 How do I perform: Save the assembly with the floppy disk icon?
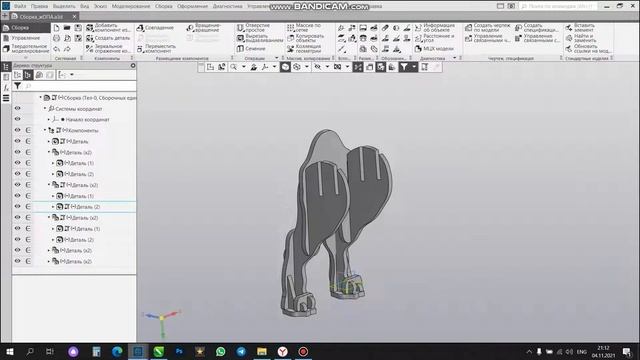click(78, 28)
